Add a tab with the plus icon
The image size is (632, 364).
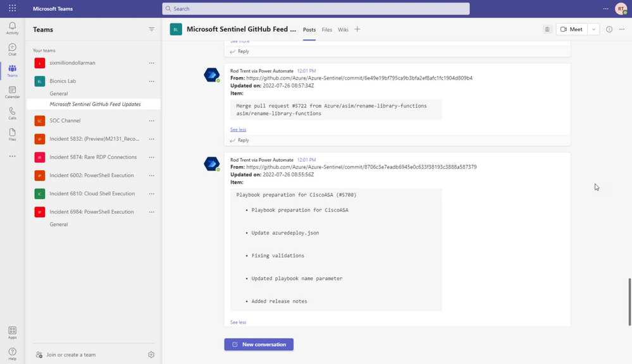click(x=357, y=30)
